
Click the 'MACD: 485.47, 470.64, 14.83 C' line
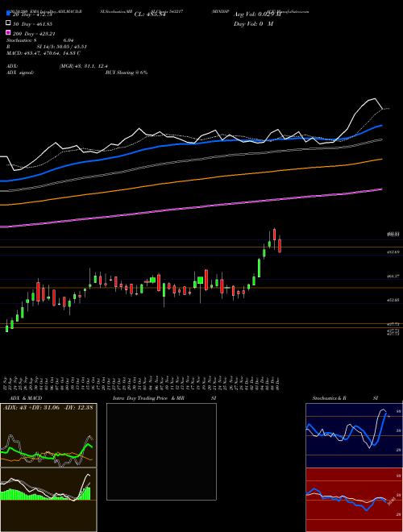tap(44, 53)
